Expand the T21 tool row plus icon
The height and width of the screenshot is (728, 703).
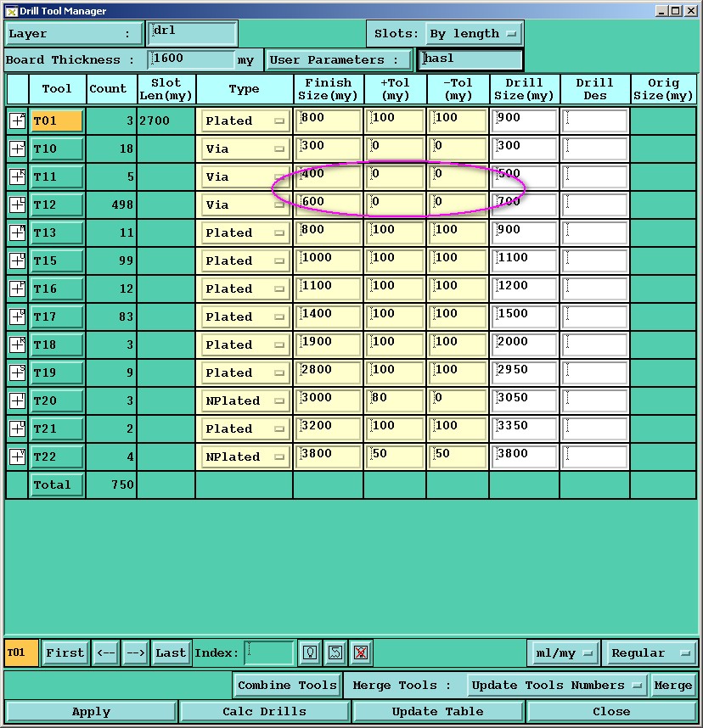coord(17,428)
